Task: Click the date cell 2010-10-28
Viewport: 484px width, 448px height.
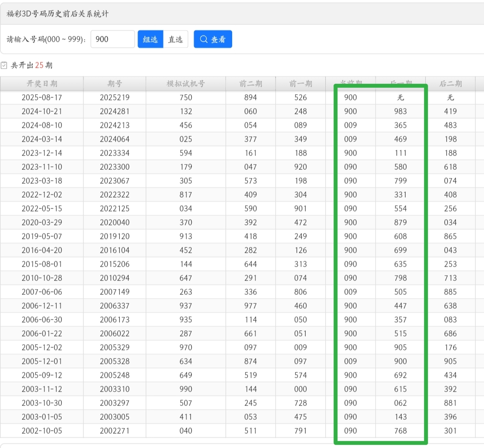Action: [x=42, y=278]
